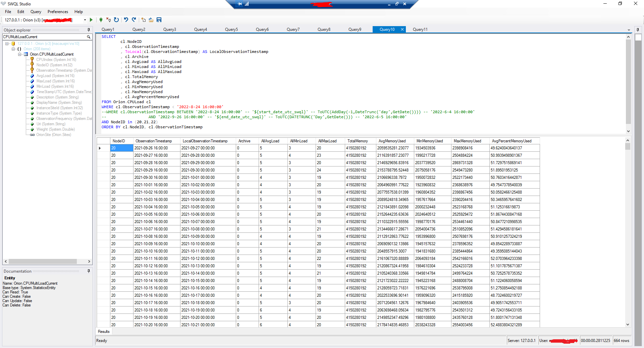The height and width of the screenshot is (348, 644).
Task: Click the search magnifier in Object explorer
Action: (x=89, y=37)
